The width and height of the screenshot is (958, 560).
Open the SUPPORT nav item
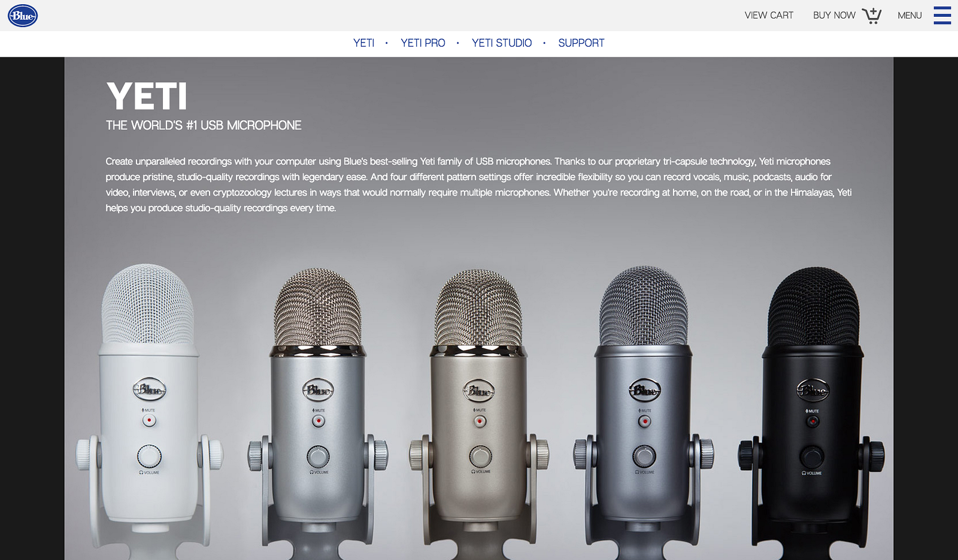point(581,43)
